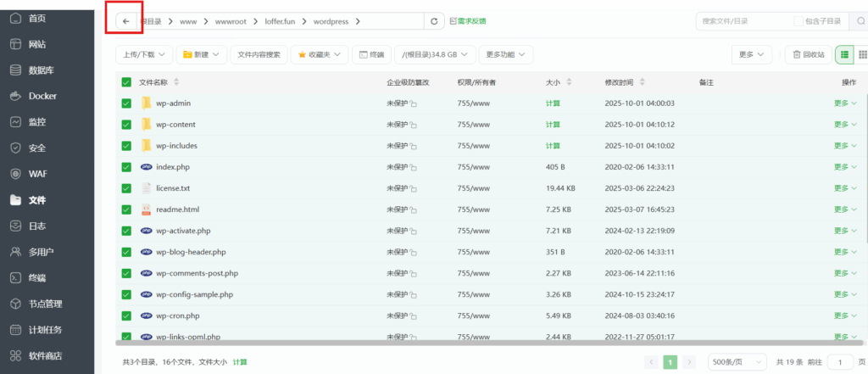Click the 需求反馈 link

click(x=468, y=21)
